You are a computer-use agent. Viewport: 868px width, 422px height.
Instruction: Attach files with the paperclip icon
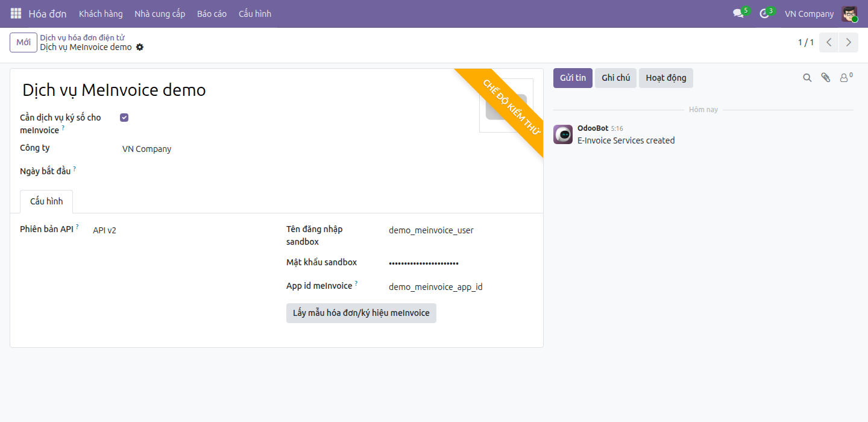click(826, 78)
